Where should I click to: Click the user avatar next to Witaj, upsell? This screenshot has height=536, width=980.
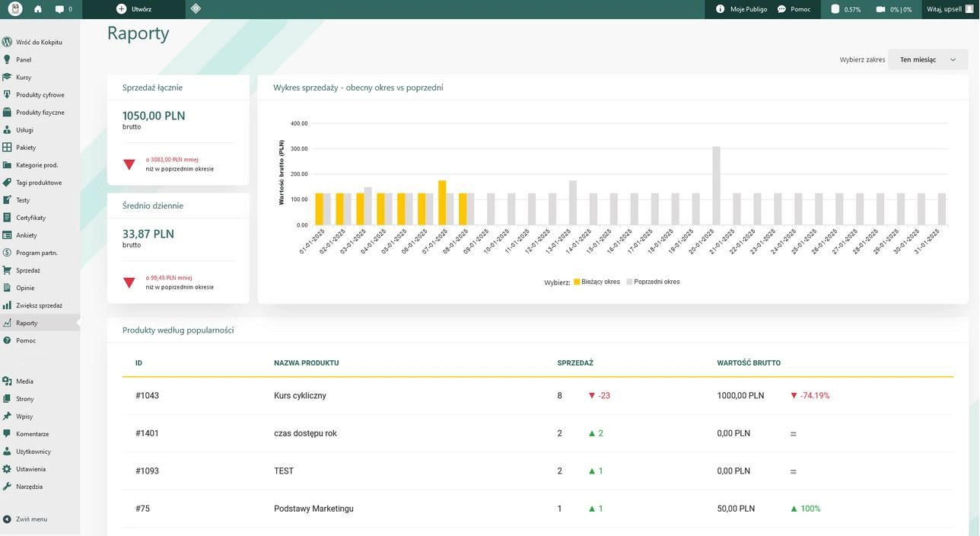pos(969,9)
